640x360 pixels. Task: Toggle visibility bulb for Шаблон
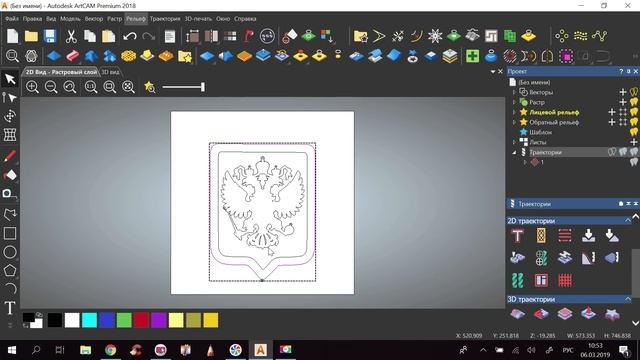634,132
